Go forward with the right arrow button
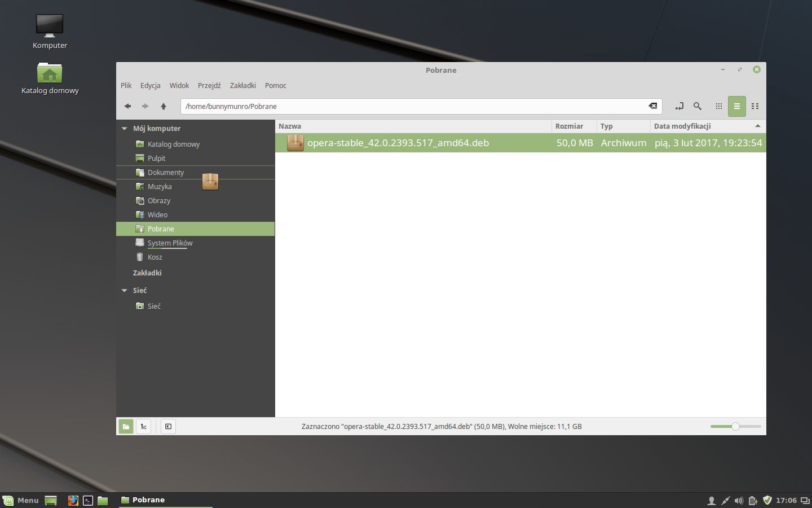Image resolution: width=812 pixels, height=508 pixels. tap(145, 106)
